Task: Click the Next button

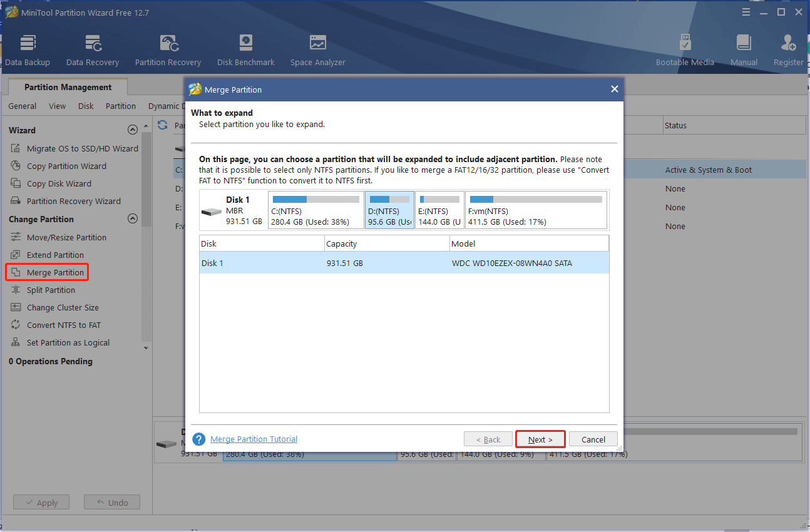Action: [540, 439]
